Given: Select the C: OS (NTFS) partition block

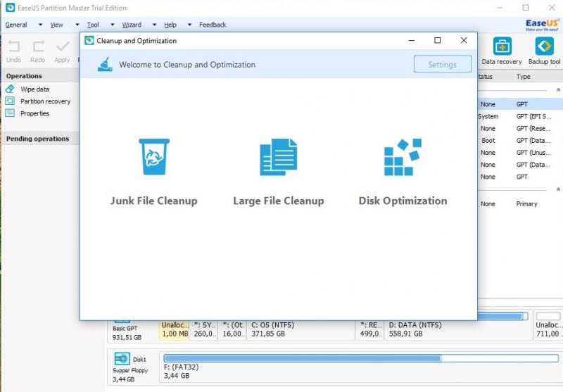Looking at the screenshot, I should click(x=301, y=329).
